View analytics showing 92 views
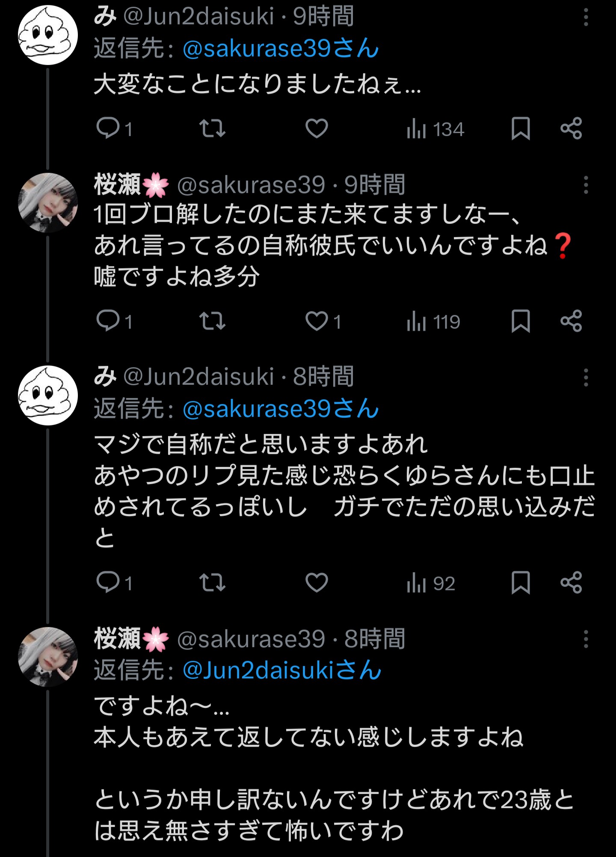616x857 pixels. pyautogui.click(x=431, y=583)
